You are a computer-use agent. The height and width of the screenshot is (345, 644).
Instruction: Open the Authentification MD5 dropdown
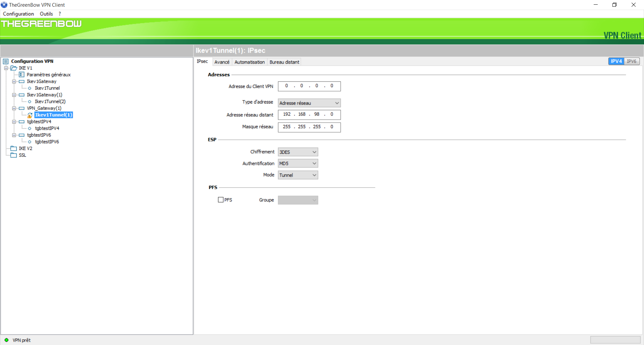click(298, 163)
